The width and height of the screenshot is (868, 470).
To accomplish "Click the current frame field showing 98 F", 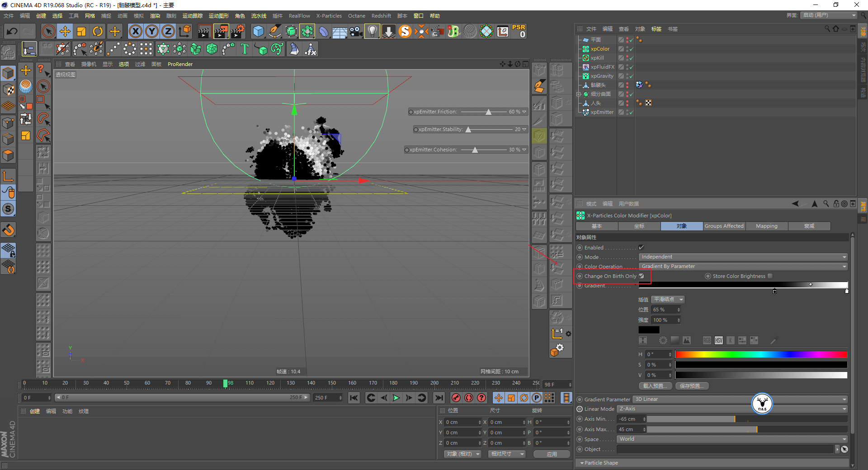I will point(557,385).
